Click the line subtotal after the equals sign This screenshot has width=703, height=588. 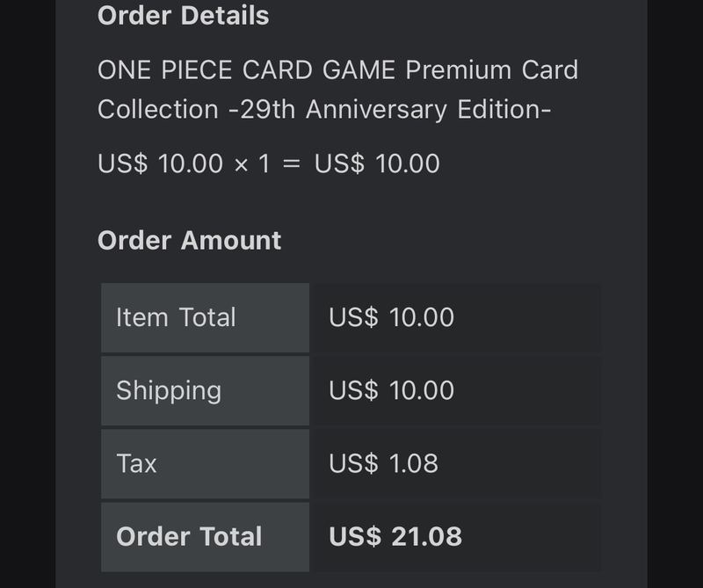pos(377,163)
